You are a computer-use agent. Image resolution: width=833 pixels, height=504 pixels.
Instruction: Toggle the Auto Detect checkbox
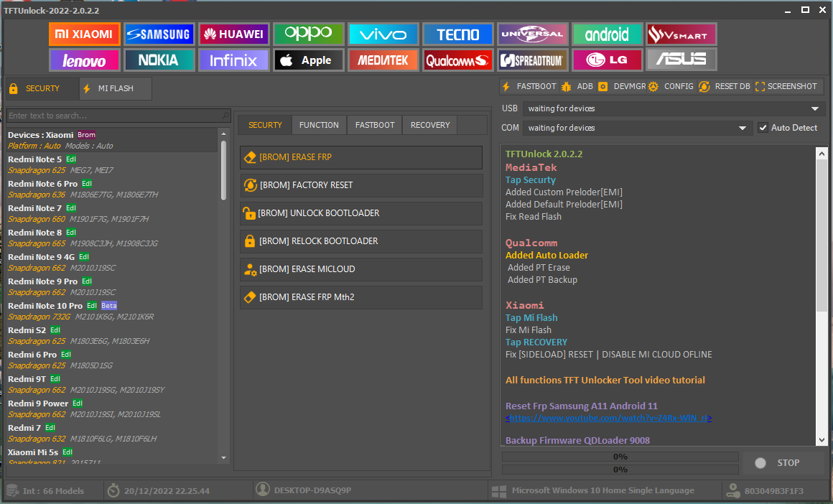click(x=763, y=128)
